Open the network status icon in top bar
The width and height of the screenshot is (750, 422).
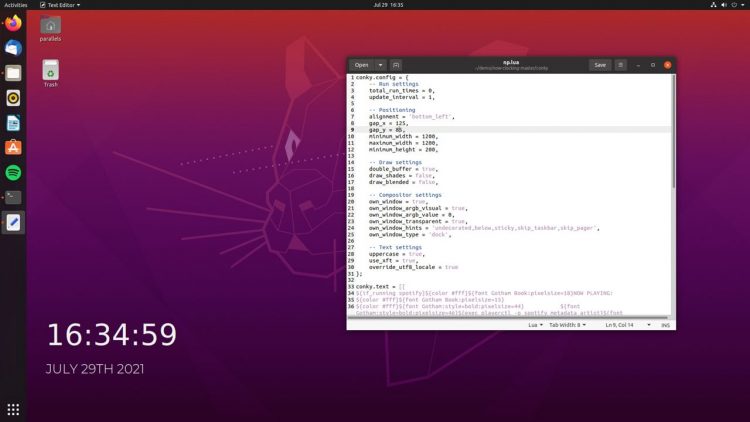tap(713, 5)
